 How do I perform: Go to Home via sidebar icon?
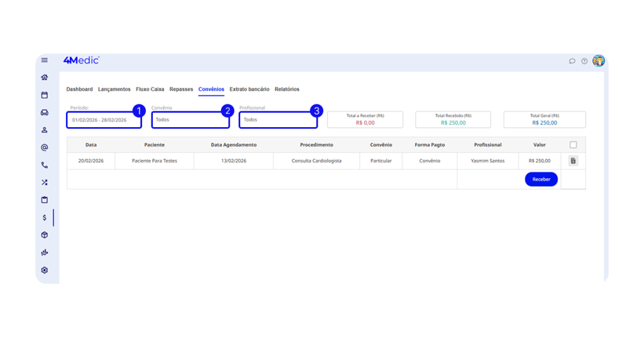45,77
